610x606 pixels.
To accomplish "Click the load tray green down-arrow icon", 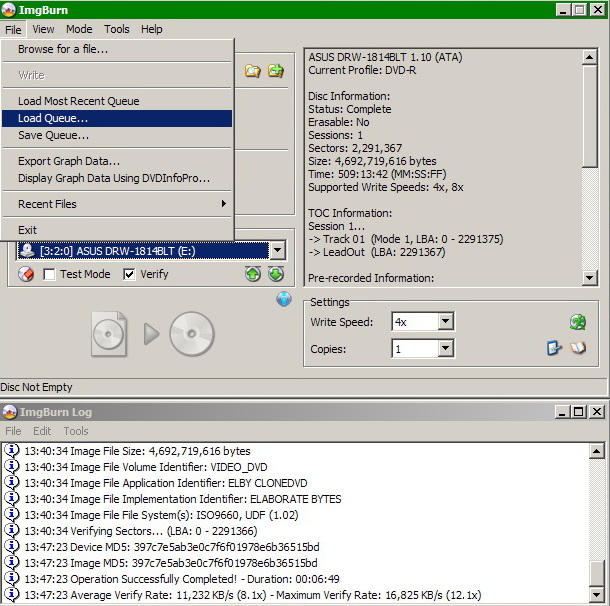I will 276,274.
